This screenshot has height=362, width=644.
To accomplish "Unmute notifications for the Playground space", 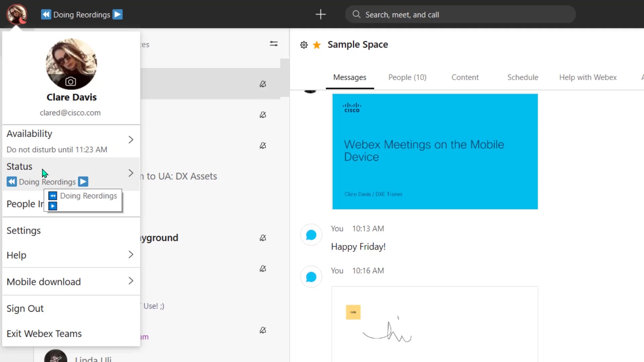I will click(x=263, y=238).
